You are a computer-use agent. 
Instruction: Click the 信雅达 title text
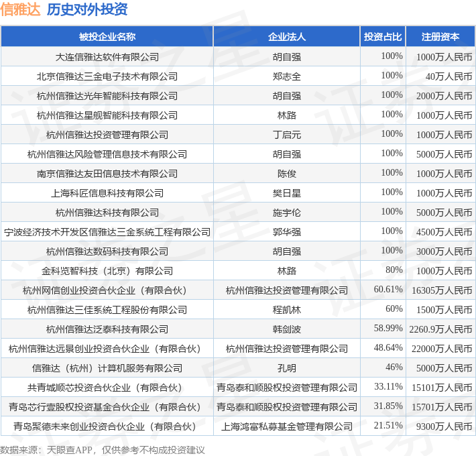pos(20,9)
